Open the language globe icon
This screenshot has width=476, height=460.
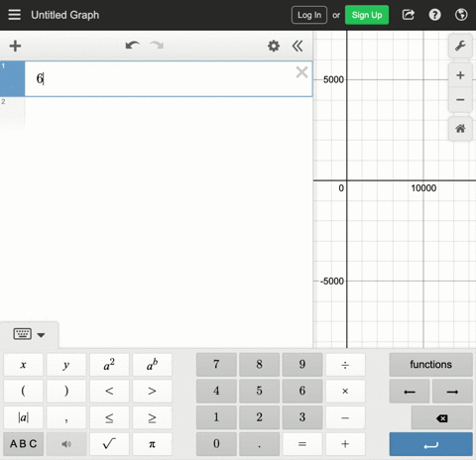(x=461, y=15)
